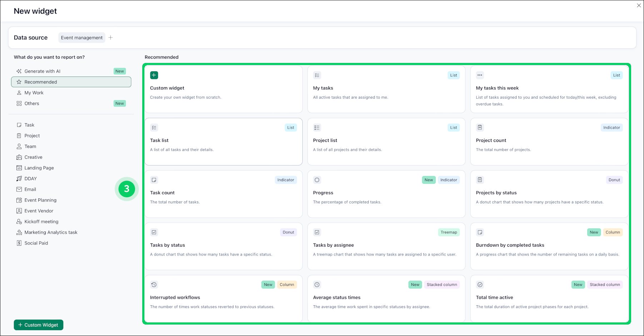Click the Social Paid dollar icon
Viewport: 644px width, 336px height.
19,243
